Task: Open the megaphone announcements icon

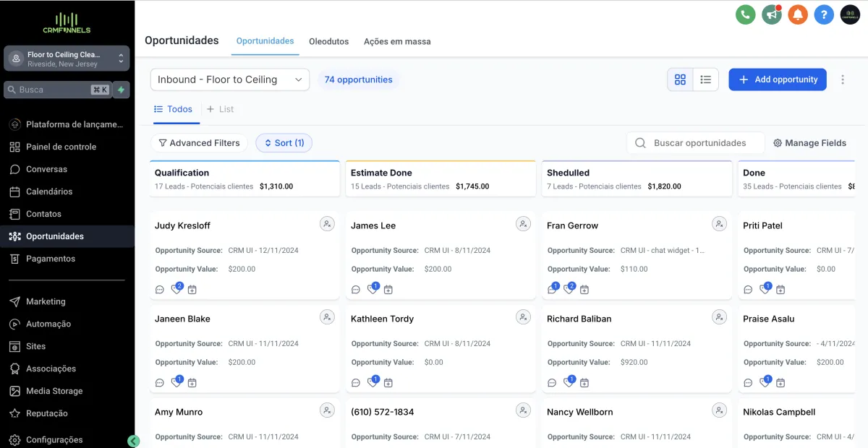Action: tap(772, 14)
